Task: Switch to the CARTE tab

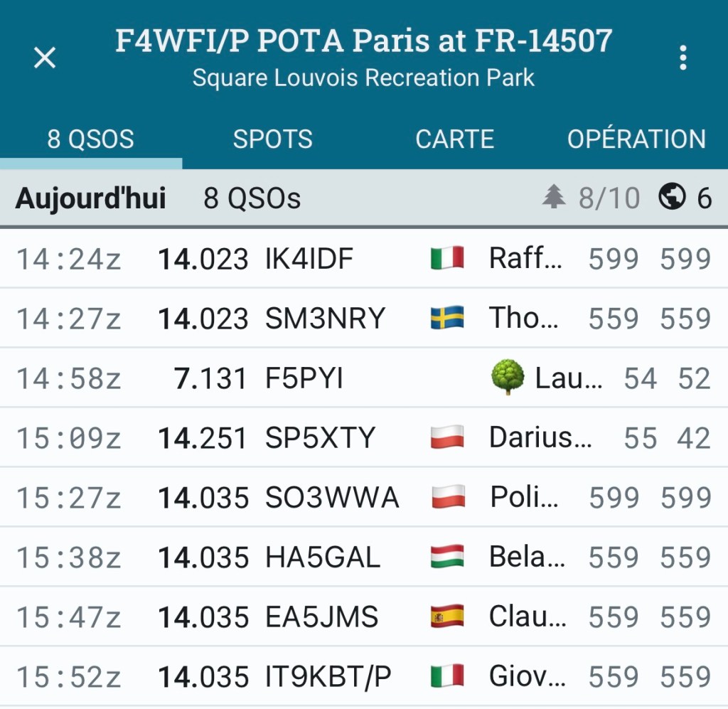Action: pyautogui.click(x=454, y=139)
